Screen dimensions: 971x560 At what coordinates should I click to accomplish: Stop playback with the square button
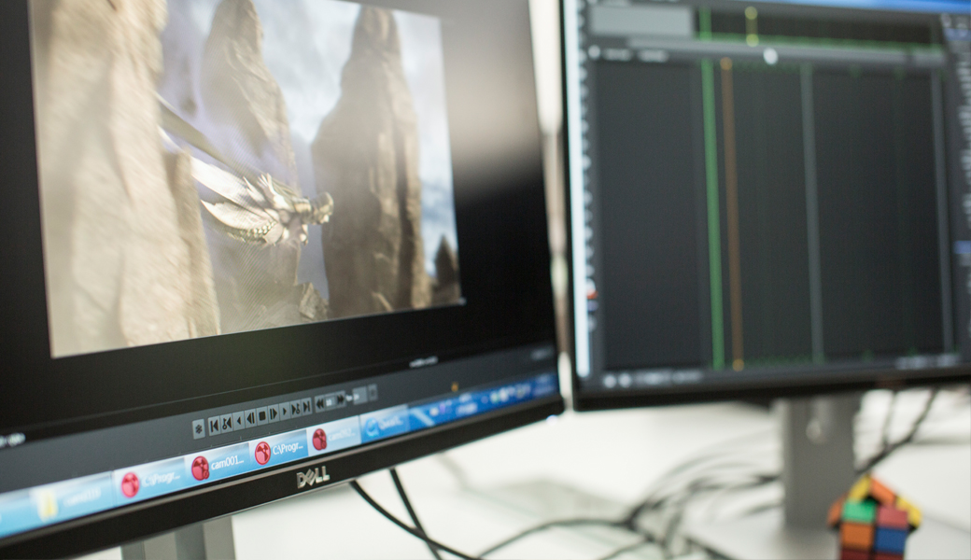pos(262,416)
